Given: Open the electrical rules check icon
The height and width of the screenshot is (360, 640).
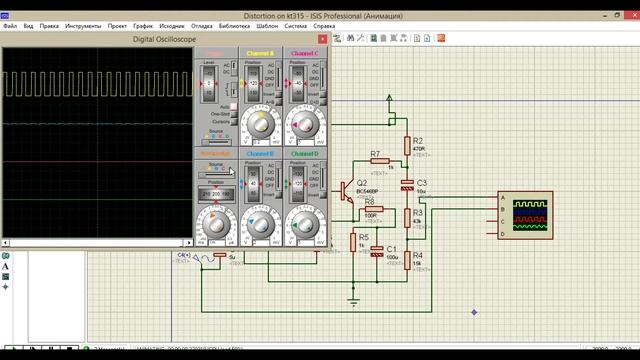Looking at the screenshot, I should click(427, 38).
